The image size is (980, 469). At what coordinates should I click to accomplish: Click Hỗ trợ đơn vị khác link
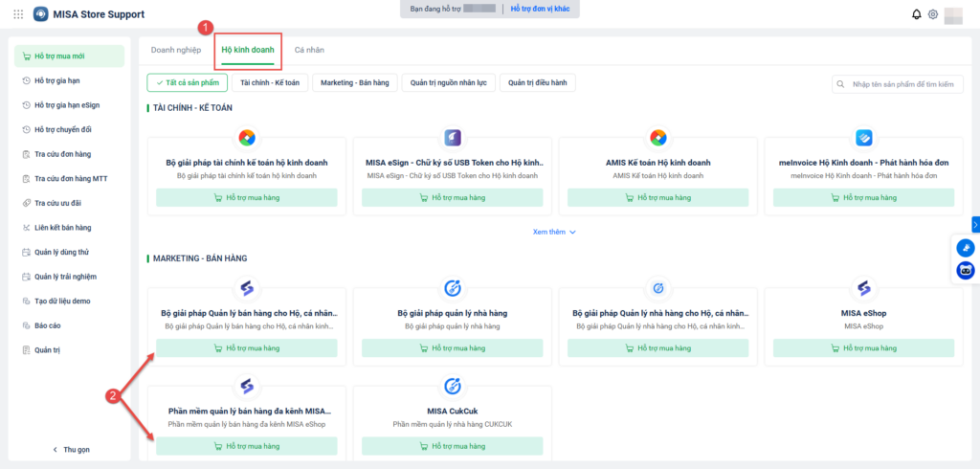540,10
